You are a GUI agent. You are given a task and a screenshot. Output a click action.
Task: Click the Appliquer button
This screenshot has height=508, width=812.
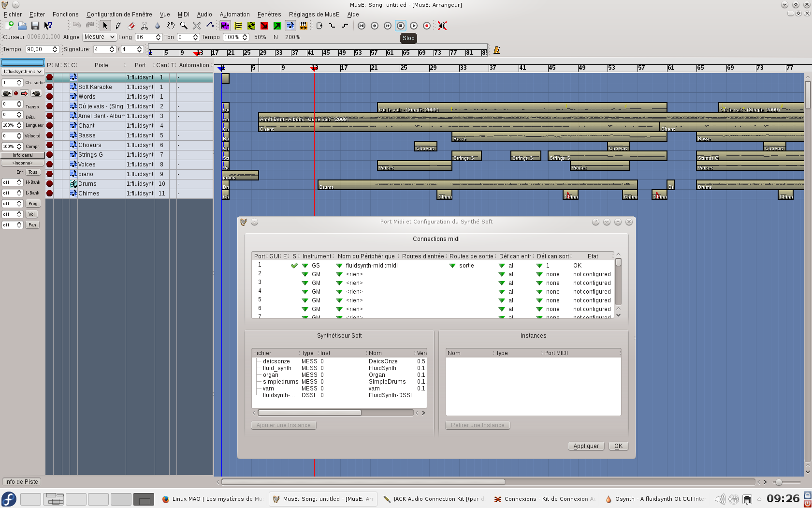[586, 446]
